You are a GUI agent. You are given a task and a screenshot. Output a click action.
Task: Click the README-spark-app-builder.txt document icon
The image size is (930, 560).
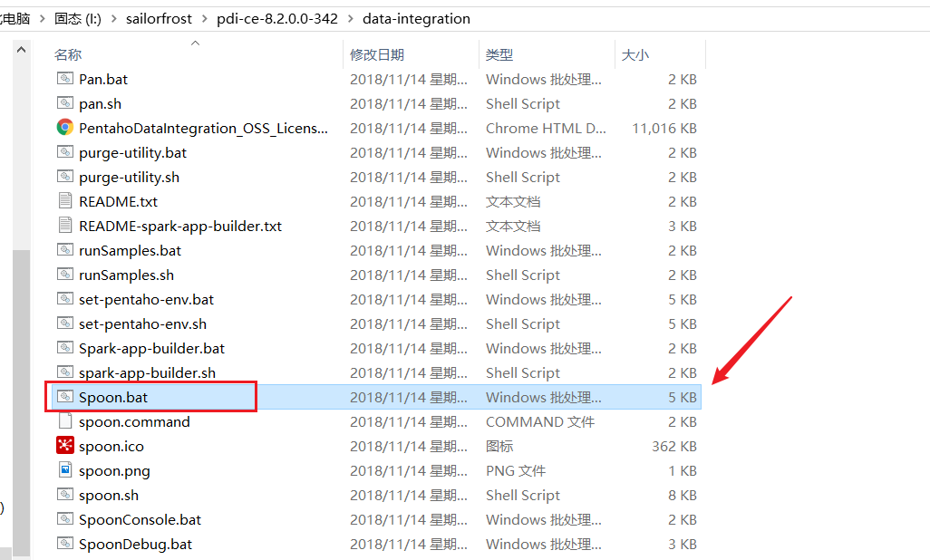pyautogui.click(x=64, y=225)
